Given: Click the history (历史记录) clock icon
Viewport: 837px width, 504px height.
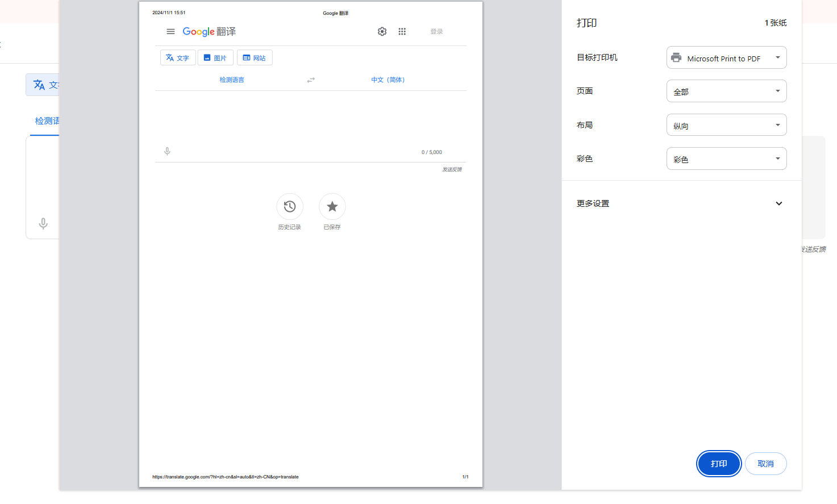Looking at the screenshot, I should (290, 206).
